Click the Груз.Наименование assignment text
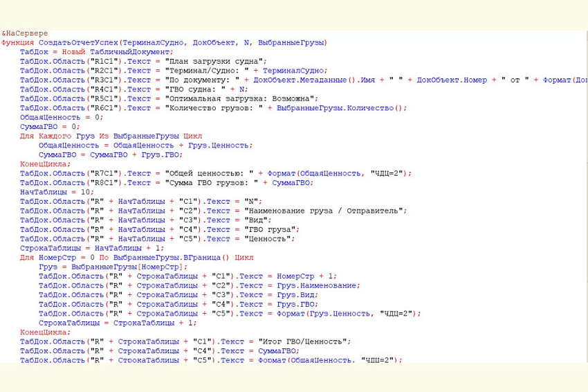Viewport: 588px width, 392px height. (318, 285)
